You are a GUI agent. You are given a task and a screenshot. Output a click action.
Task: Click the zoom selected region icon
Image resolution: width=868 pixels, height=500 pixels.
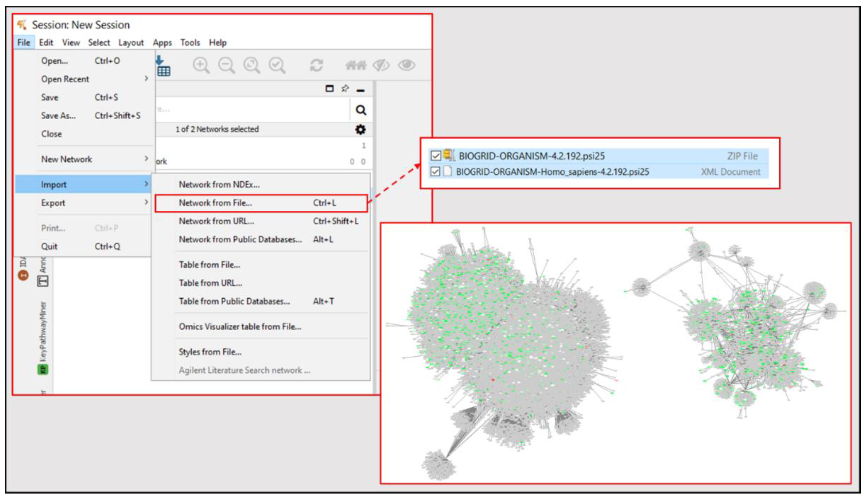277,65
